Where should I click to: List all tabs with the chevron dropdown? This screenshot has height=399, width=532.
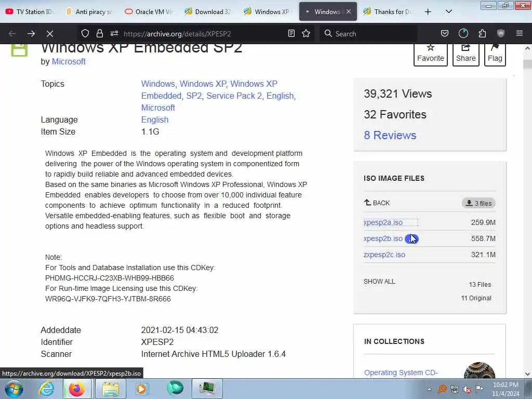click(x=448, y=11)
